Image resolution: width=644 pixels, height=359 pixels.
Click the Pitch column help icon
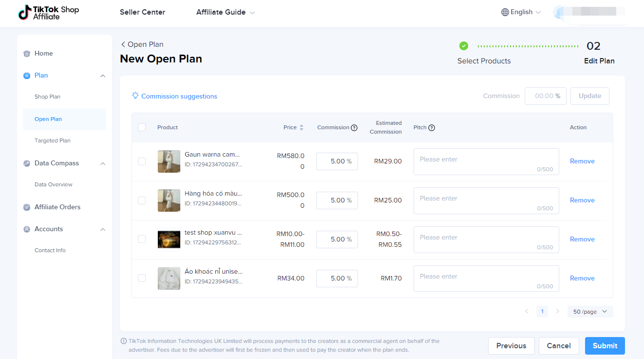coord(432,128)
